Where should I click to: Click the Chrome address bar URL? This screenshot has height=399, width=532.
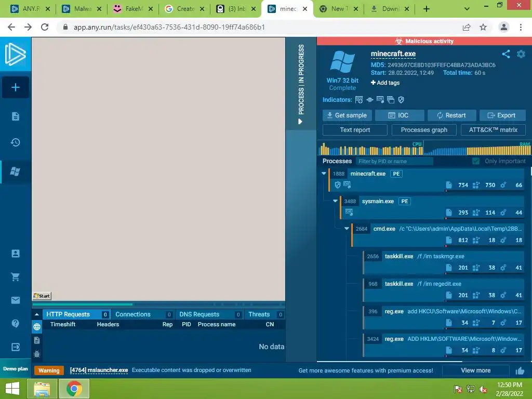169,27
